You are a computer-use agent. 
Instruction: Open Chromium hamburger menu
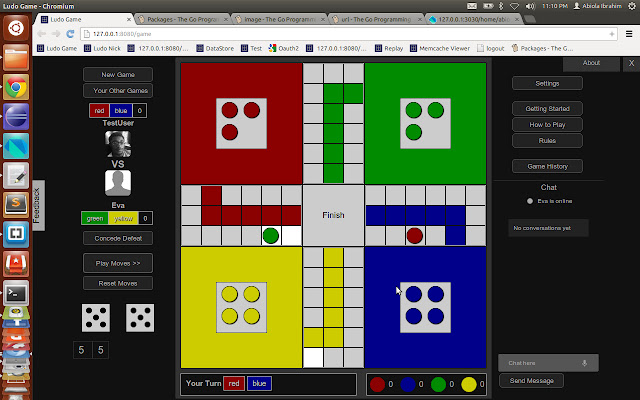coord(629,34)
